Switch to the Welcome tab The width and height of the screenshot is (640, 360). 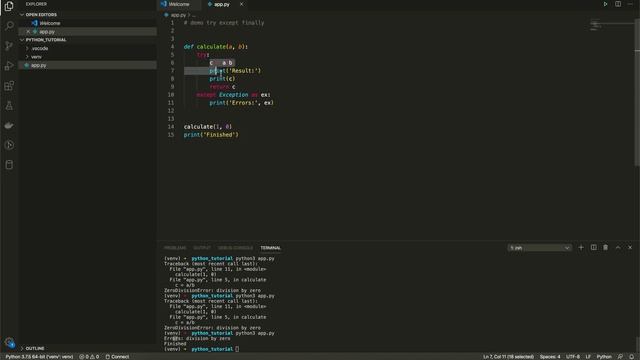pyautogui.click(x=179, y=4)
